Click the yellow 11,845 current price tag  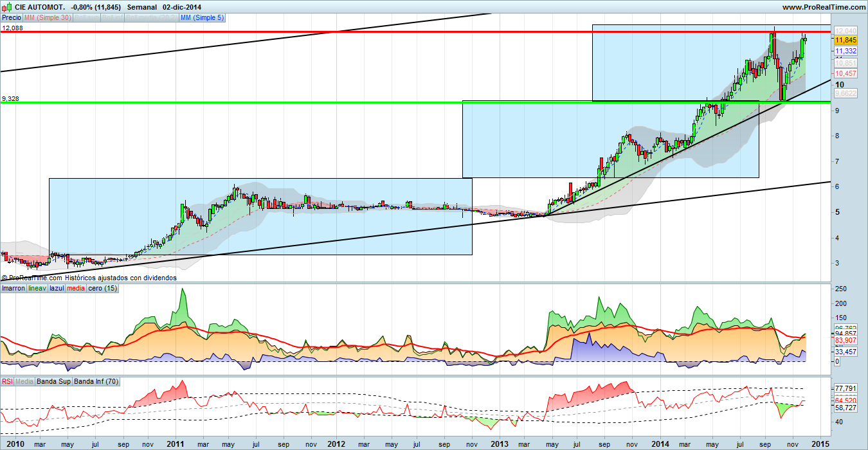[x=845, y=40]
